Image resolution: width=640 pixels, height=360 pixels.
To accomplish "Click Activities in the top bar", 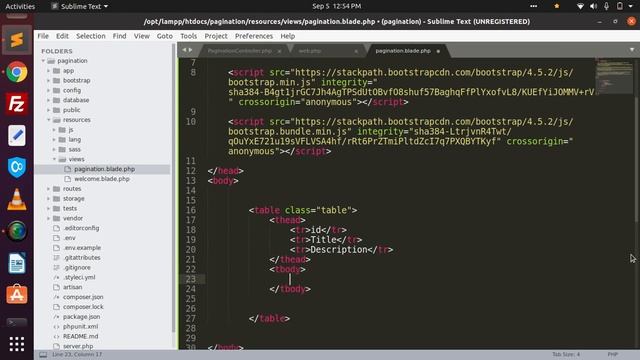I will tap(20, 6).
